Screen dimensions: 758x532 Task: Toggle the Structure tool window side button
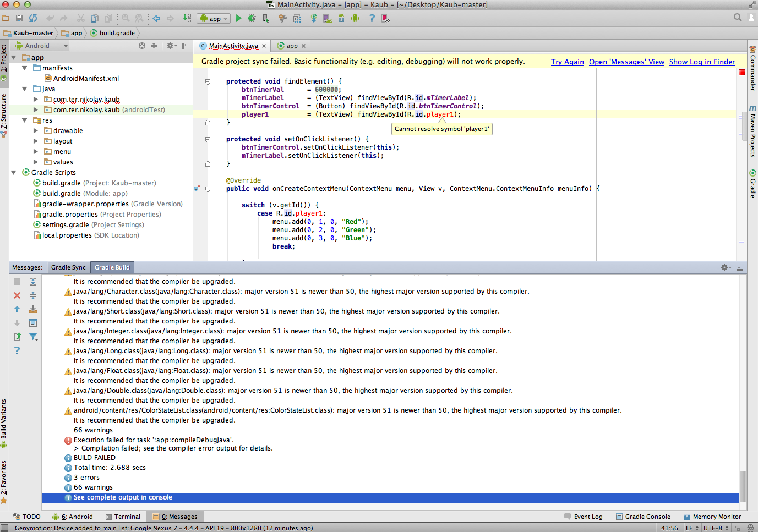[x=4, y=115]
